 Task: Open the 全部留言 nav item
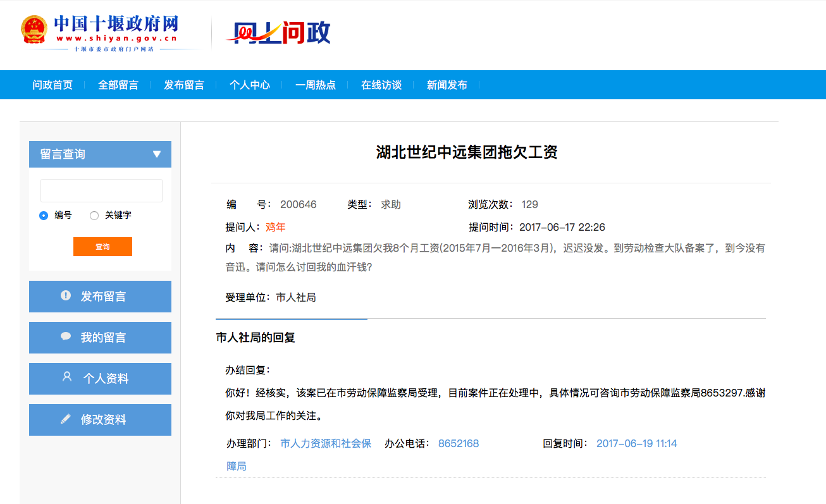[118, 85]
